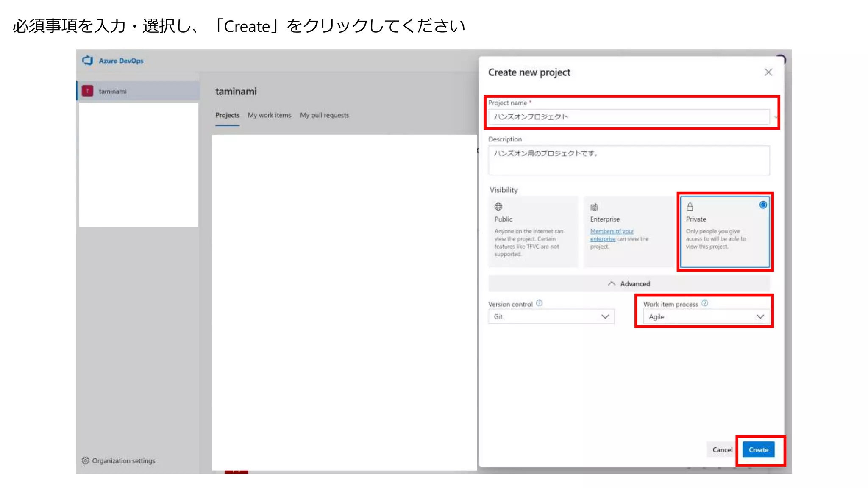Collapse the Advanced section
This screenshot has height=488, width=868.
point(629,284)
